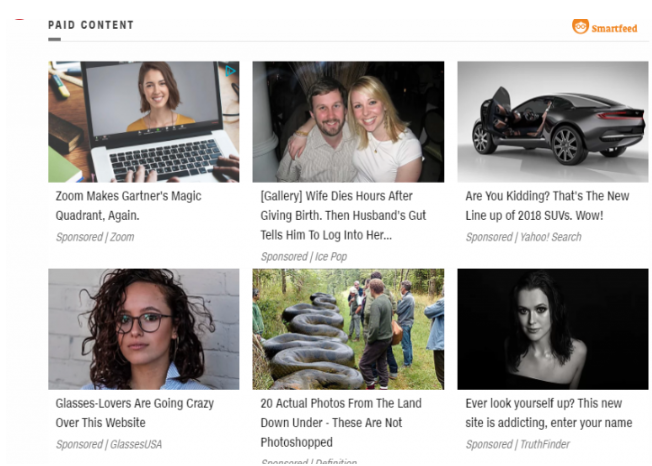The width and height of the screenshot is (652, 466).
Task: Click 'Sponsored | Ice Pop' source label
Action: [x=304, y=256]
